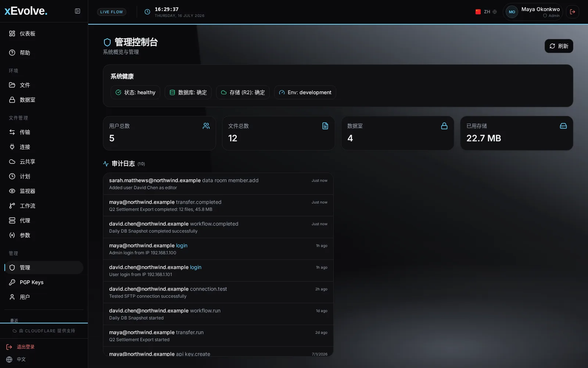The image size is (588, 368).
Task: Open 文件 in the sidebar
Action: click(44, 85)
